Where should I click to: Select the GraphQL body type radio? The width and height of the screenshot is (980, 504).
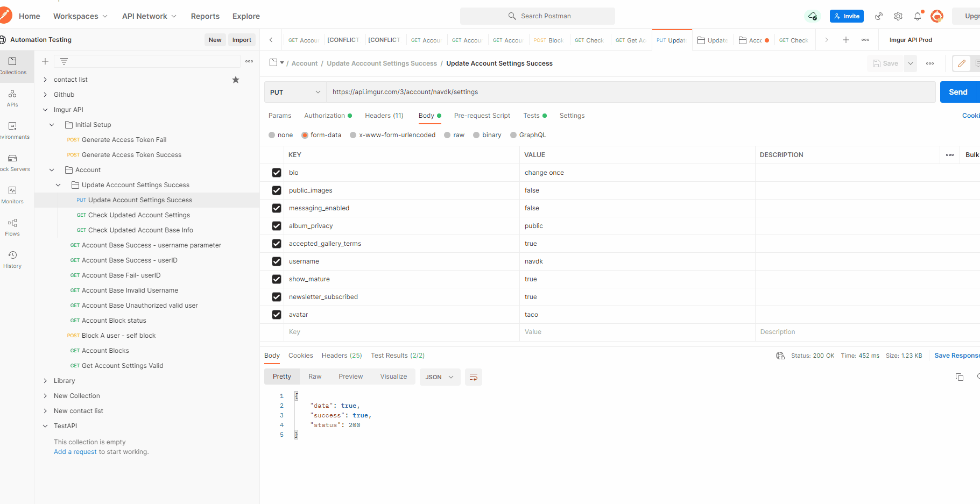coord(513,135)
